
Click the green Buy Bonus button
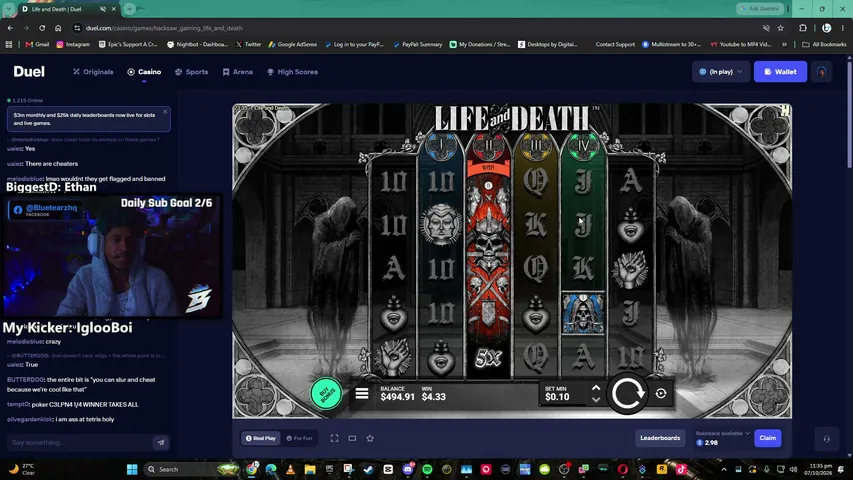click(x=326, y=393)
